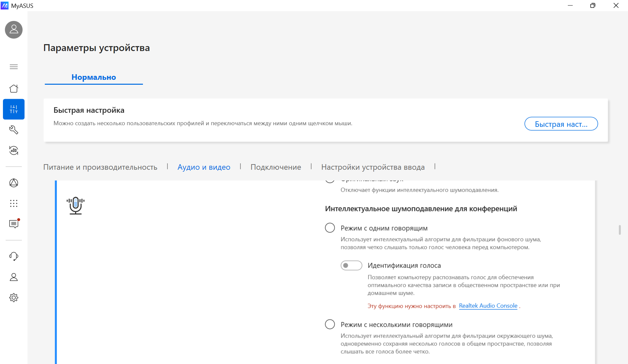
Task: Open the system diagnosis icon
Action: pyautogui.click(x=14, y=150)
